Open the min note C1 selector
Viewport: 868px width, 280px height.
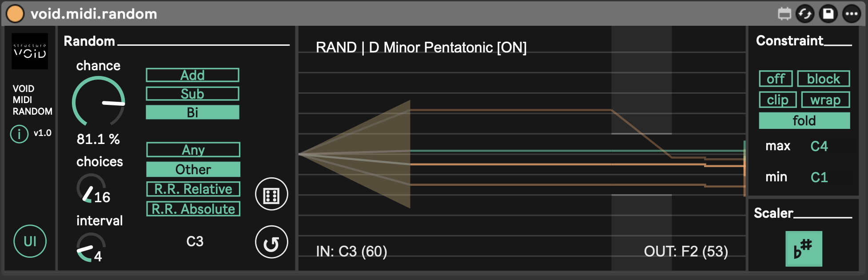click(819, 177)
